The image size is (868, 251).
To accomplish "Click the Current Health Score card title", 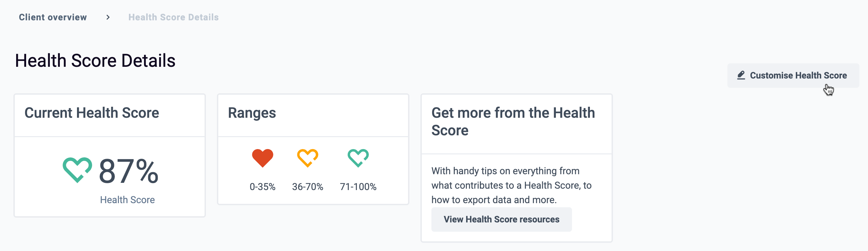I will 92,113.
